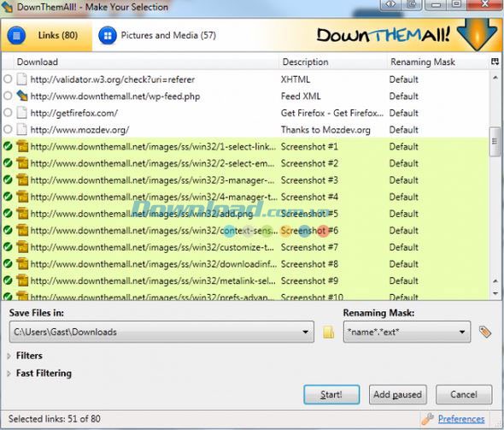The image size is (504, 430).
Task: Open the column picker icon in header
Action: [x=495, y=62]
